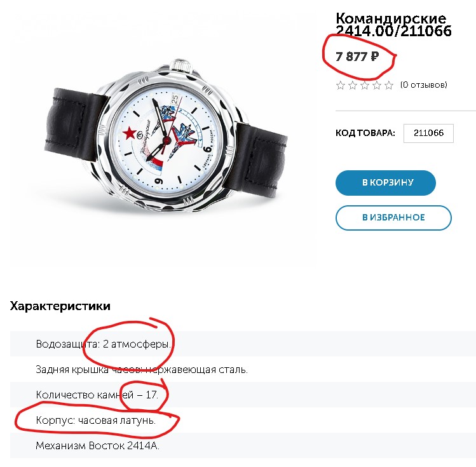Click the "КОД ТОВАРА" label

tap(365, 133)
